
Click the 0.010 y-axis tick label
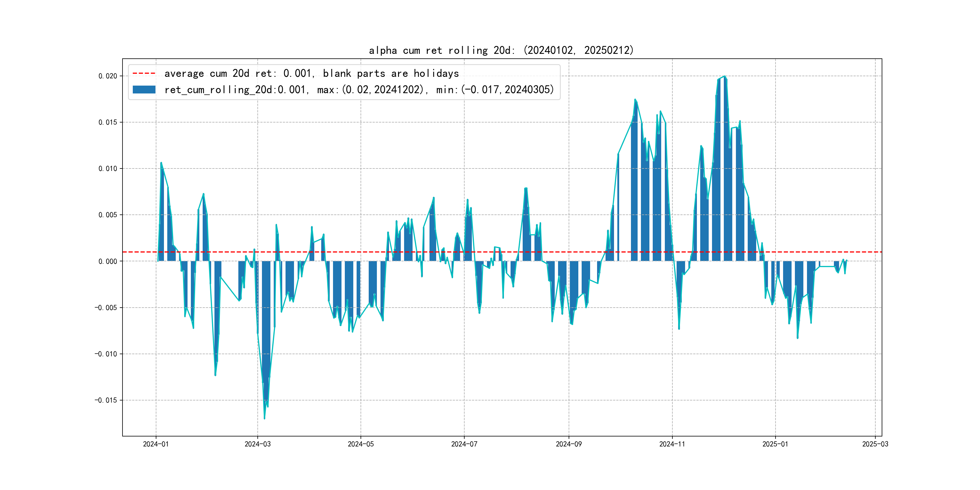click(108, 168)
